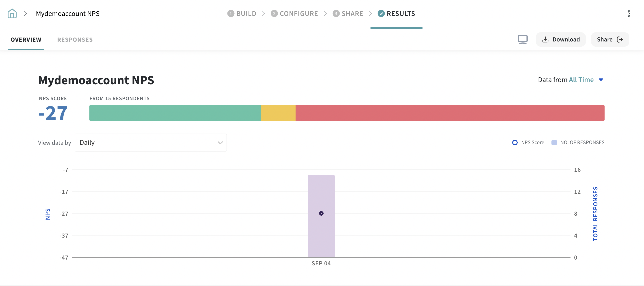Switch to the Responses tab
Viewport: 644px width, 286px height.
tap(75, 40)
